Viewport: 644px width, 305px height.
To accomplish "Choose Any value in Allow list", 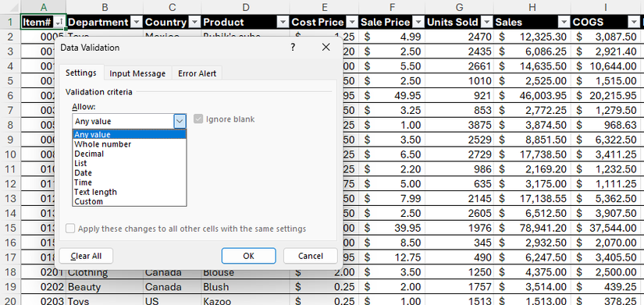I will [130, 134].
